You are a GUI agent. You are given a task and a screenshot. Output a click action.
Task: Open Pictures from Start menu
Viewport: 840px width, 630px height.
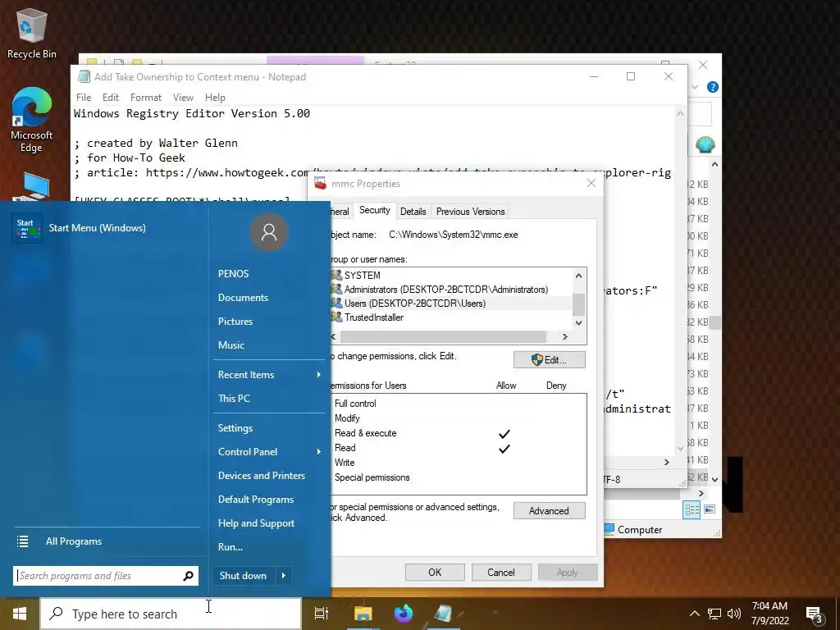(235, 322)
